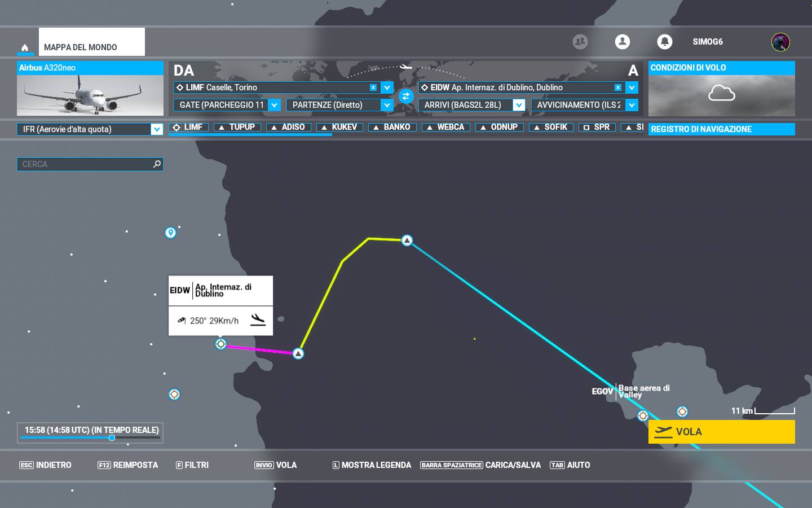Click the search magnifier icon
812x508 pixels.
157,164
